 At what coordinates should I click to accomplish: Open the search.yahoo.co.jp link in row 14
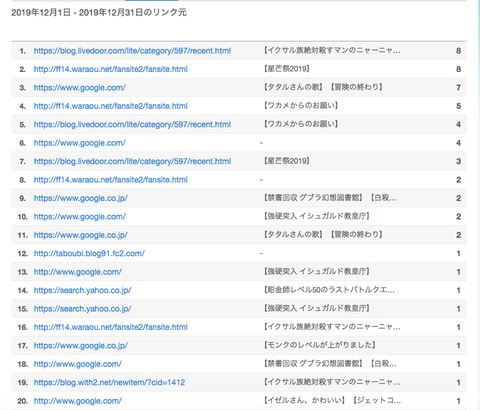(x=82, y=290)
